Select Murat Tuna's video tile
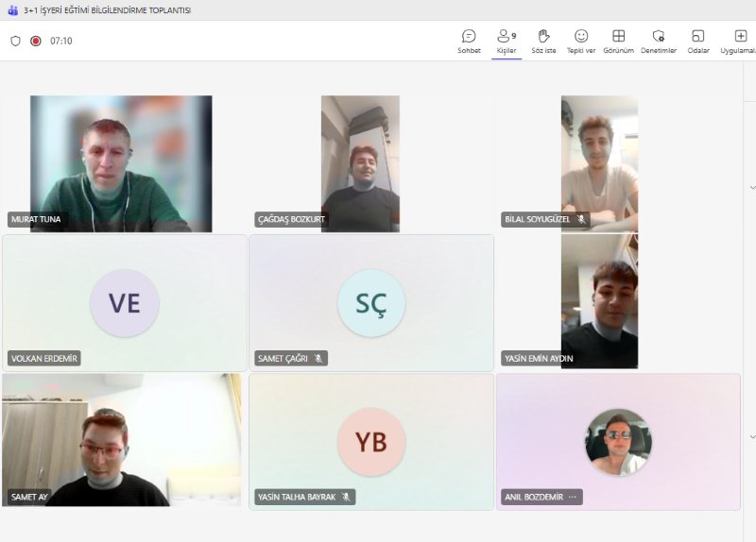This screenshot has width=756, height=542. point(121,161)
